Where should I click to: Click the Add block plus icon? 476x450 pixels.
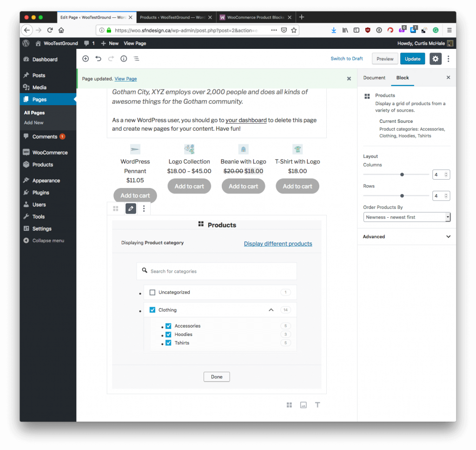[86, 59]
